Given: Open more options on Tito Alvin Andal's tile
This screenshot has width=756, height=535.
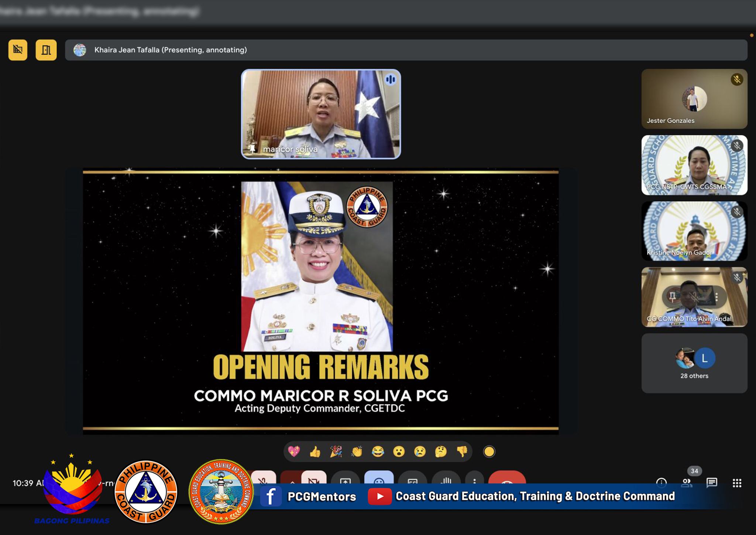Looking at the screenshot, I should pyautogui.click(x=717, y=296).
